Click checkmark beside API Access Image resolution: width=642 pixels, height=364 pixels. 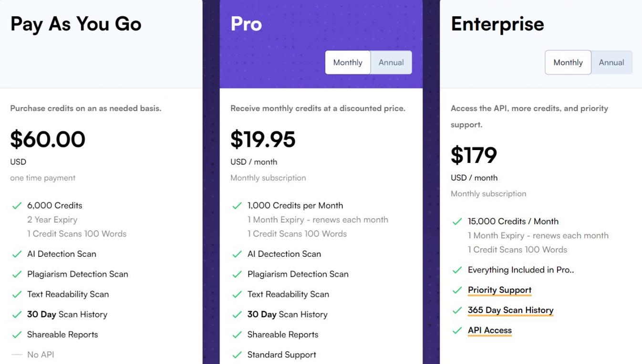pyautogui.click(x=457, y=331)
